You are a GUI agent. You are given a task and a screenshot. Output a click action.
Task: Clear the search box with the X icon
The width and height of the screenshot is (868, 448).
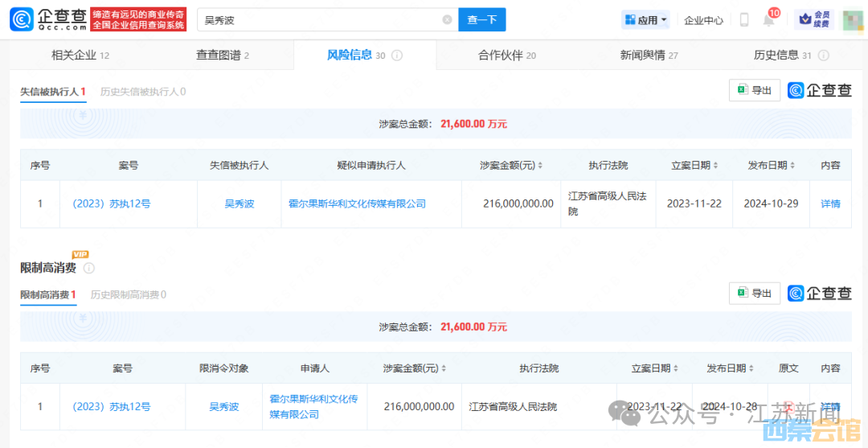447,20
